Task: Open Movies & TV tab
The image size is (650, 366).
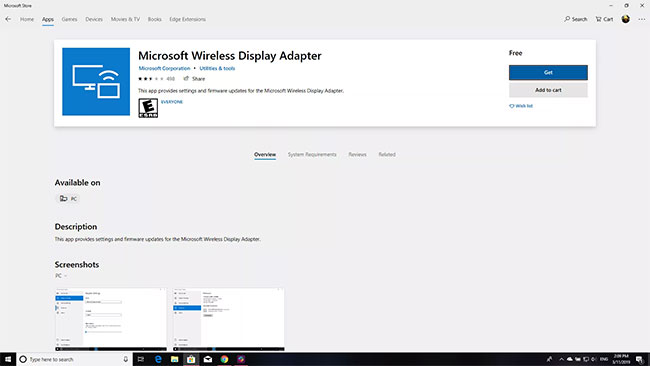Action: coord(125,19)
